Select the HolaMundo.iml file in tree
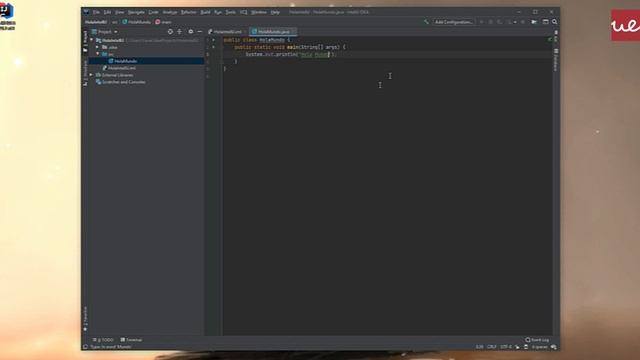Screen dimensions: 640x360 [122, 68]
